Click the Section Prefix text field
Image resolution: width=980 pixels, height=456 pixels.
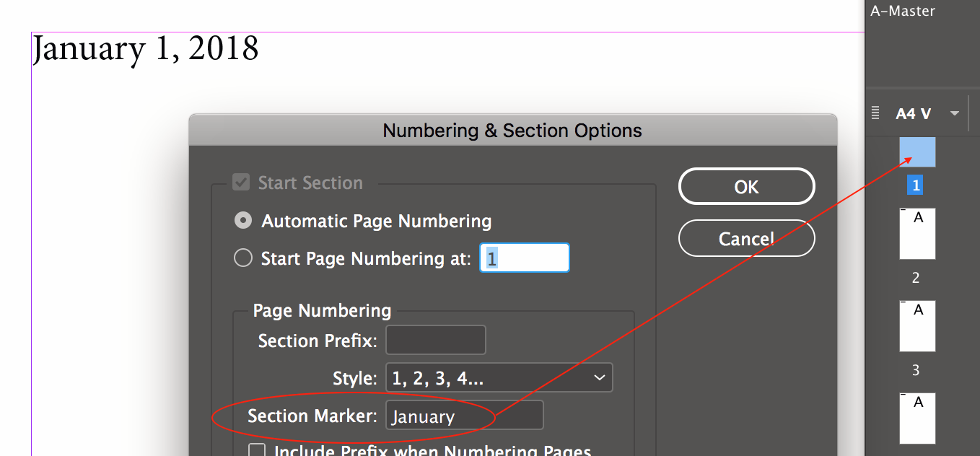coord(436,341)
